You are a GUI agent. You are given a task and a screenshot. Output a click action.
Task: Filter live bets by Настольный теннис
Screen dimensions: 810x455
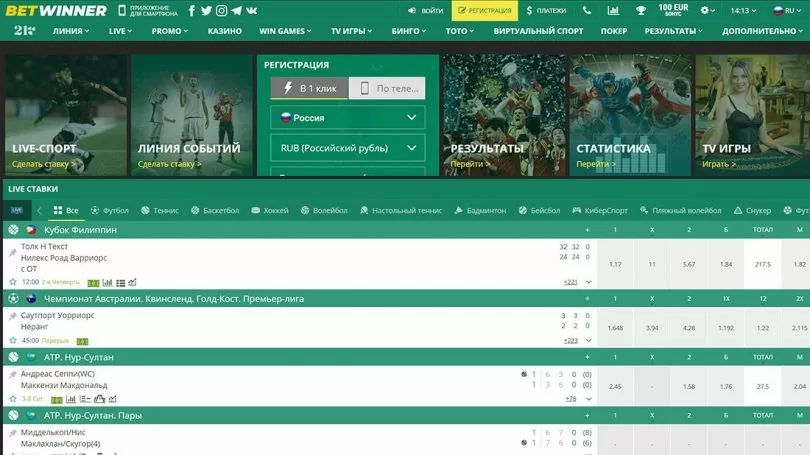[x=401, y=210]
